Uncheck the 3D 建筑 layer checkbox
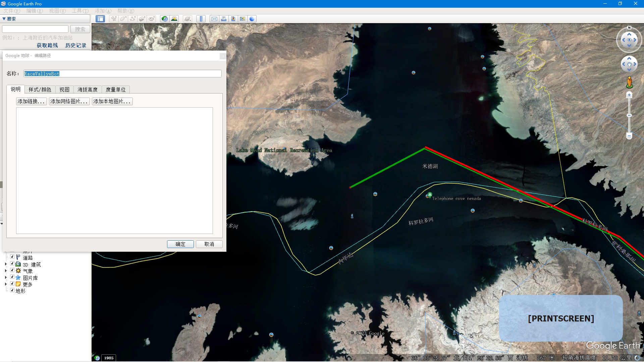 12,263
